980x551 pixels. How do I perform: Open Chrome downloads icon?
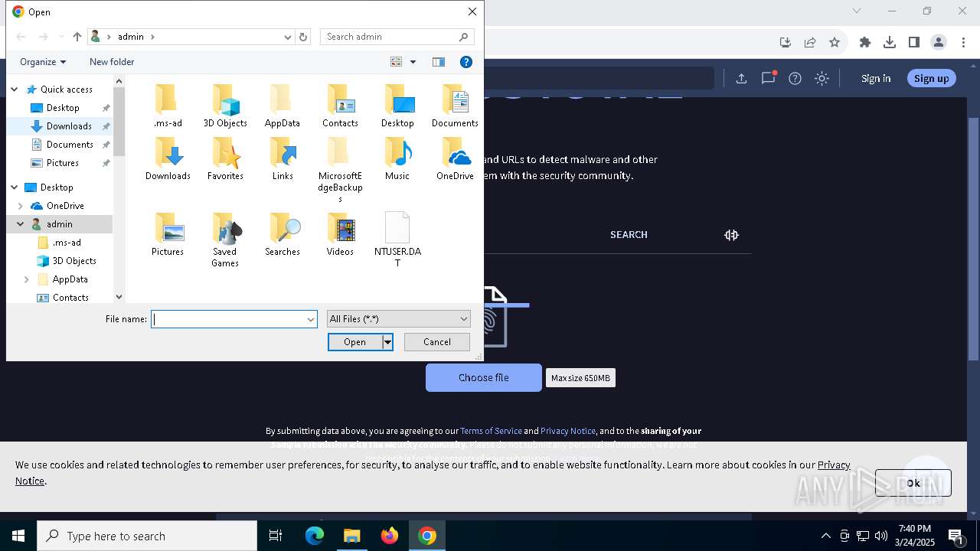pos(890,42)
